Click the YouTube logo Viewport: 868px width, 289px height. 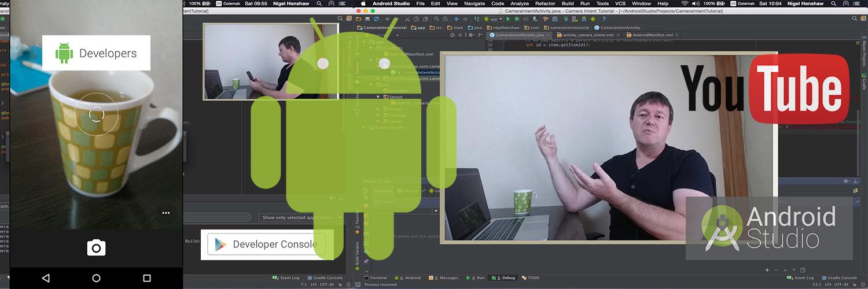(765, 88)
